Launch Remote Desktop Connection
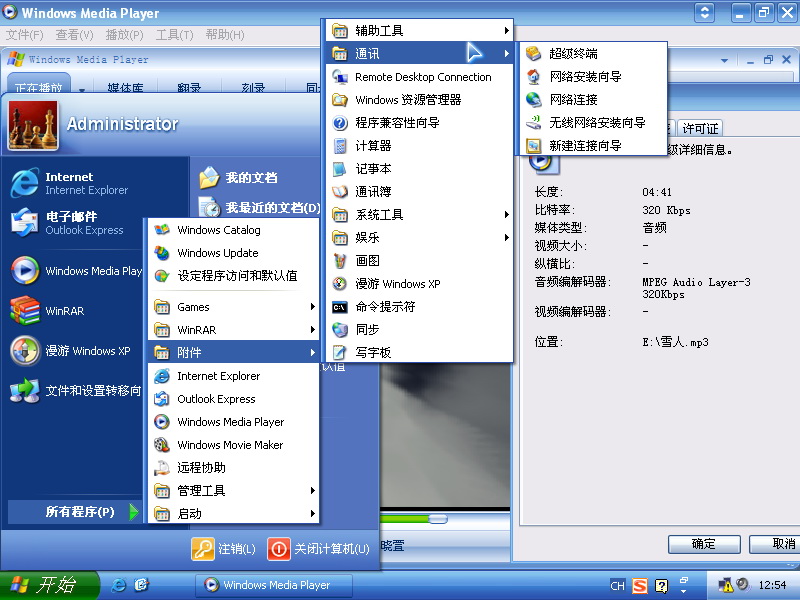Viewport: 800px width, 600px height. [x=419, y=77]
